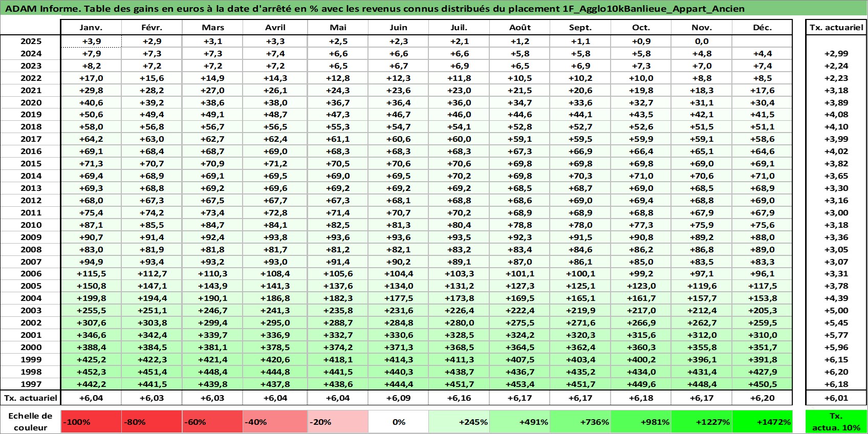Screen dimensions: 868x434
Task: Click the +6,16 bottom rate under Juil.
Action: [x=459, y=398]
